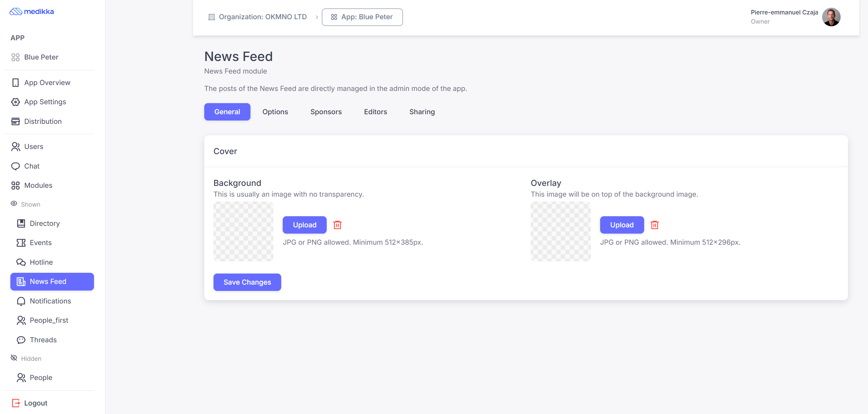Click the Overlay image preview thumbnail
Screen dimensions: 868x414
pos(561,231)
